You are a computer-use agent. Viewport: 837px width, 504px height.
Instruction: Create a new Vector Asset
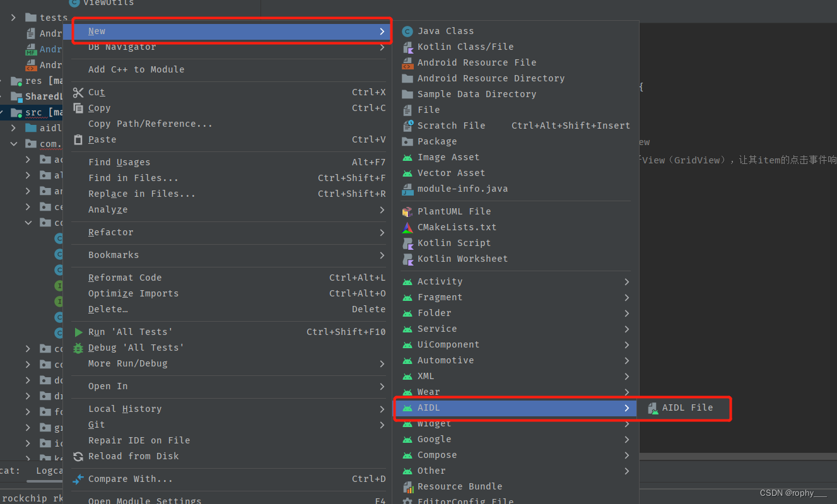[x=451, y=172]
